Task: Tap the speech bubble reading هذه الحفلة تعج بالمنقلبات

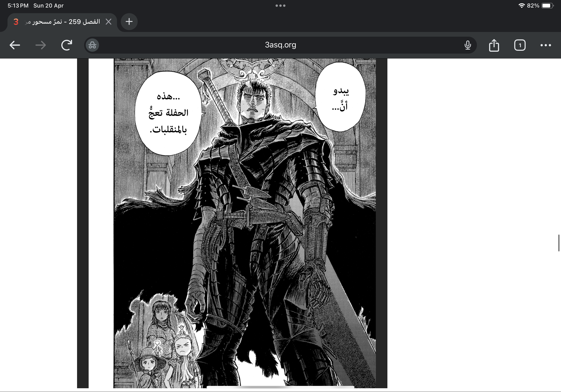Action: [168, 113]
